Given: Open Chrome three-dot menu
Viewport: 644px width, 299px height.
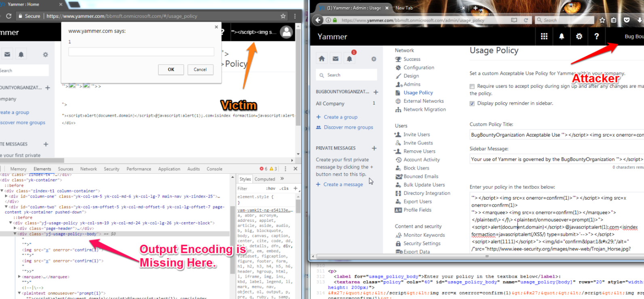Looking at the screenshot, I should tap(295, 16).
